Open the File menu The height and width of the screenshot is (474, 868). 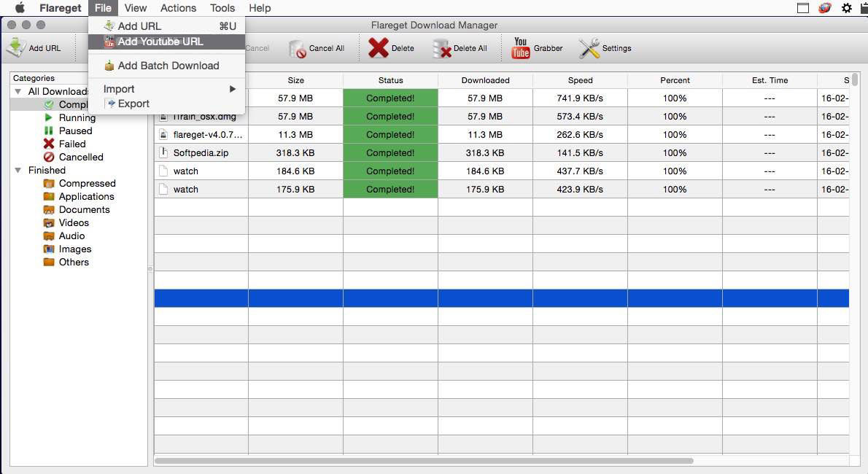[103, 8]
